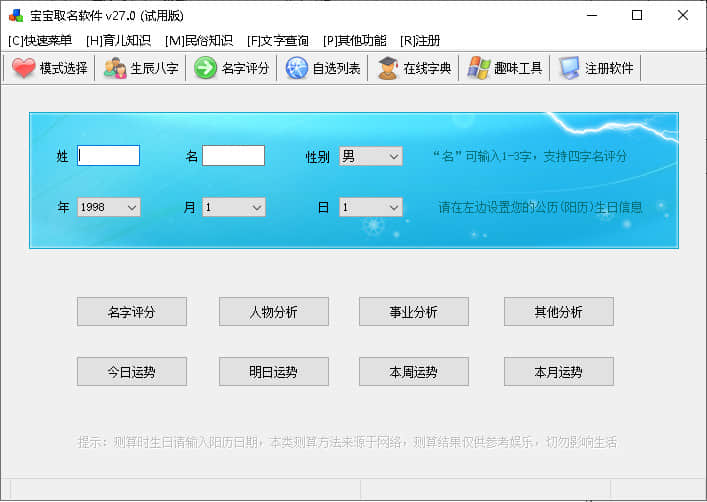Screen dimensions: 707x502
Task: Click the 名 given name text box
Action: pos(233,156)
